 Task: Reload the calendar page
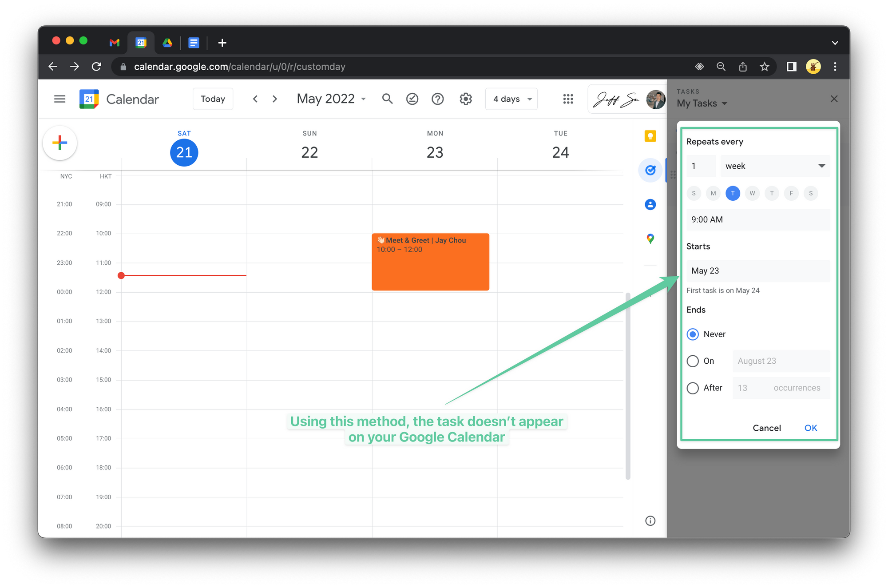[x=96, y=67]
